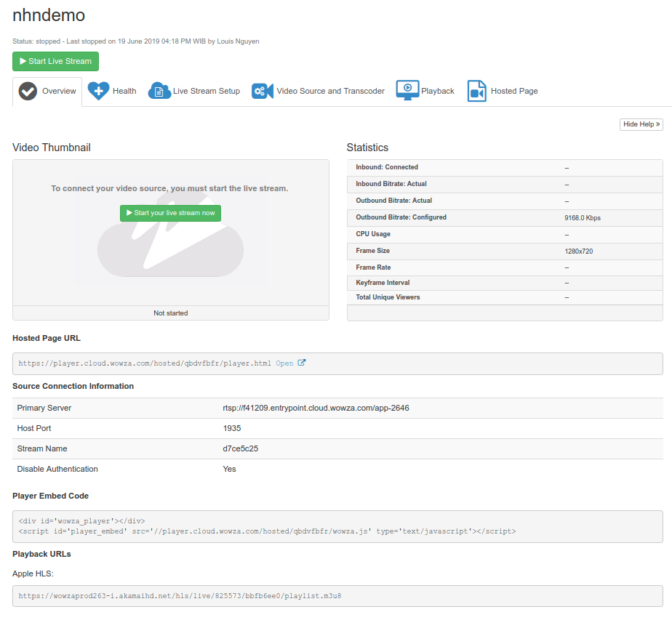The height and width of the screenshot is (628, 672).
Task: Open the Video Source and Transcoder tab
Action: tap(330, 91)
